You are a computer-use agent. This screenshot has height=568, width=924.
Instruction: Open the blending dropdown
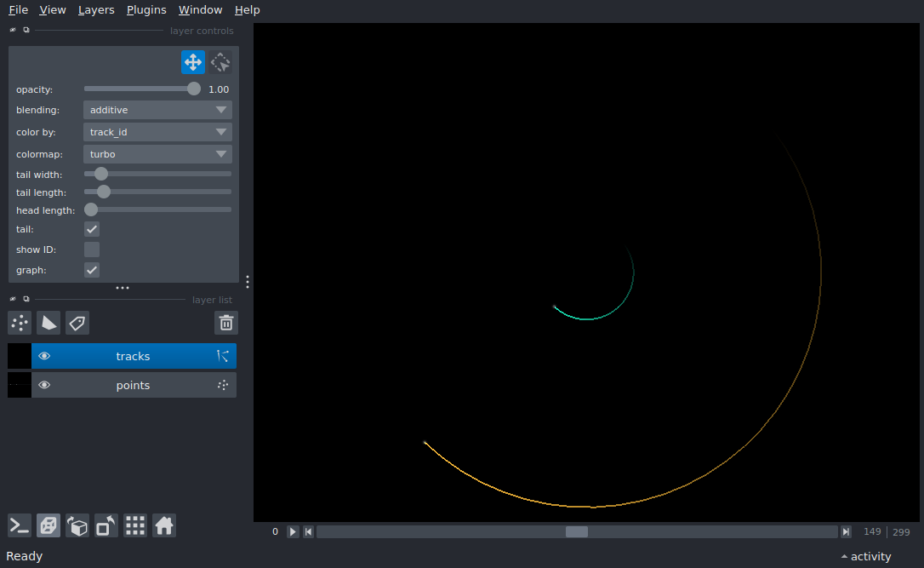157,110
